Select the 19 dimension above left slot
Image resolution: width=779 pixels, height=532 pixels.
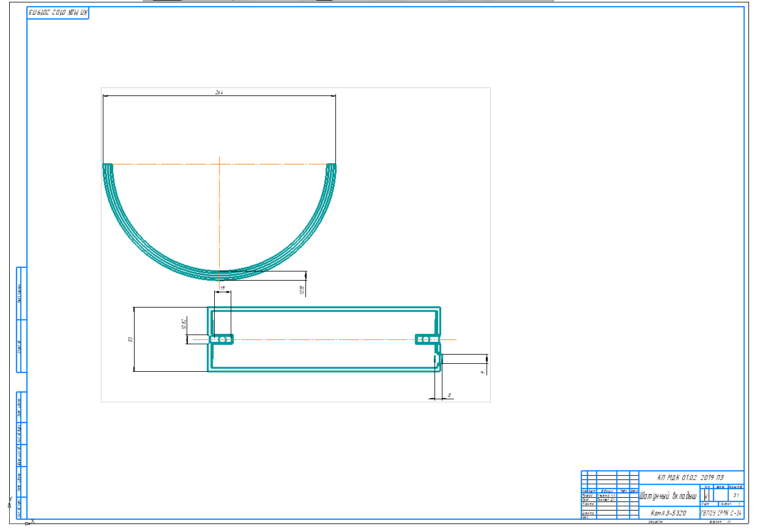223,287
